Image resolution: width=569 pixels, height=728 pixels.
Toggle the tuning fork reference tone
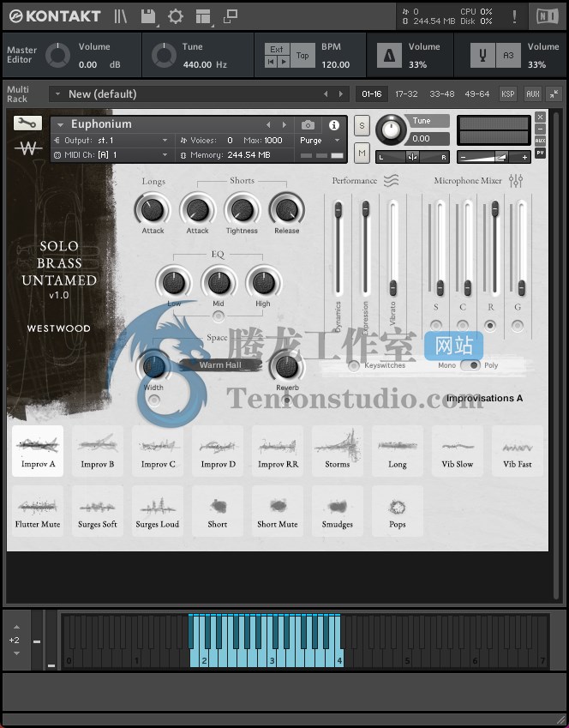point(482,55)
